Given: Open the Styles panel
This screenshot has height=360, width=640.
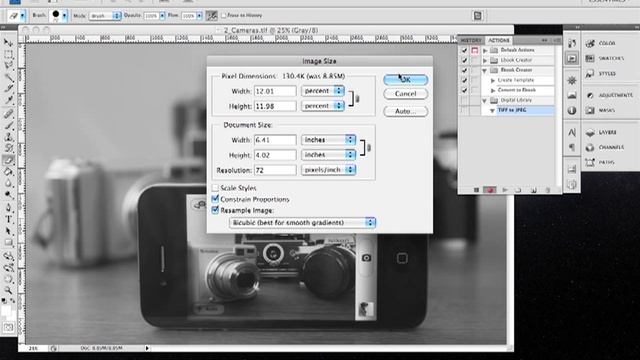Looking at the screenshot, I should 601,73.
